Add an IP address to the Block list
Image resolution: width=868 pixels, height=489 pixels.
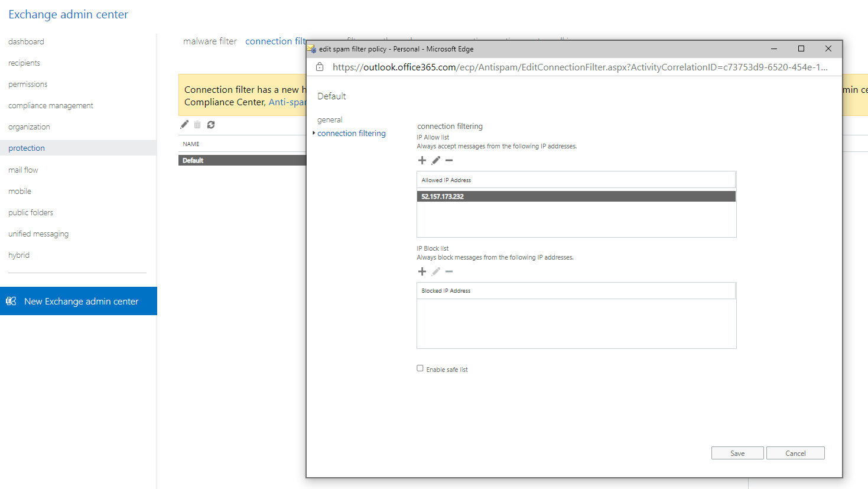422,271
